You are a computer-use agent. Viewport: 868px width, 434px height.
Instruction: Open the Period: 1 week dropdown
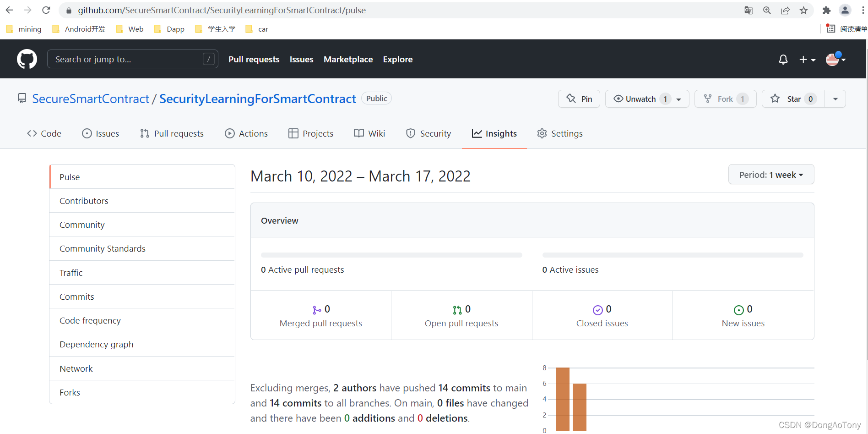click(771, 175)
